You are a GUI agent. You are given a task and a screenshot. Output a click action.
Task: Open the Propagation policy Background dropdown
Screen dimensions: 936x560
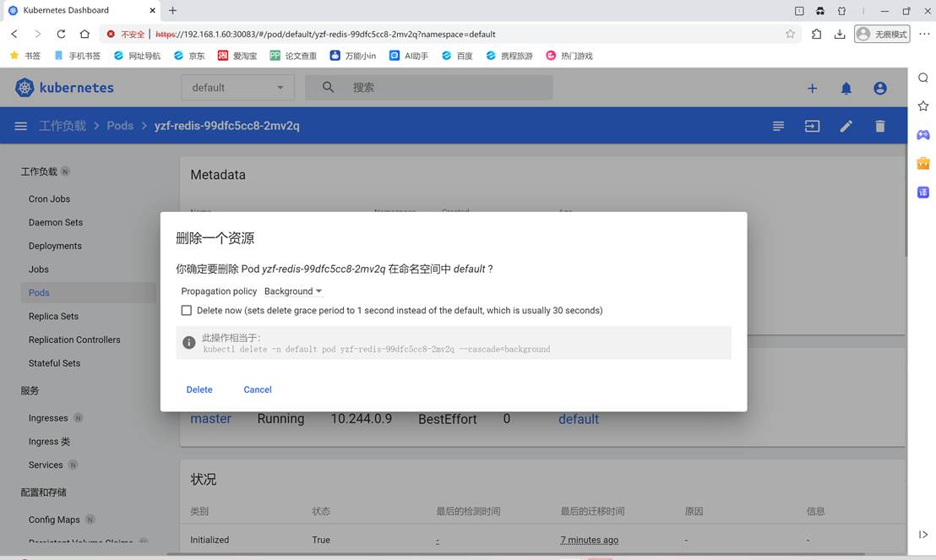tap(293, 291)
